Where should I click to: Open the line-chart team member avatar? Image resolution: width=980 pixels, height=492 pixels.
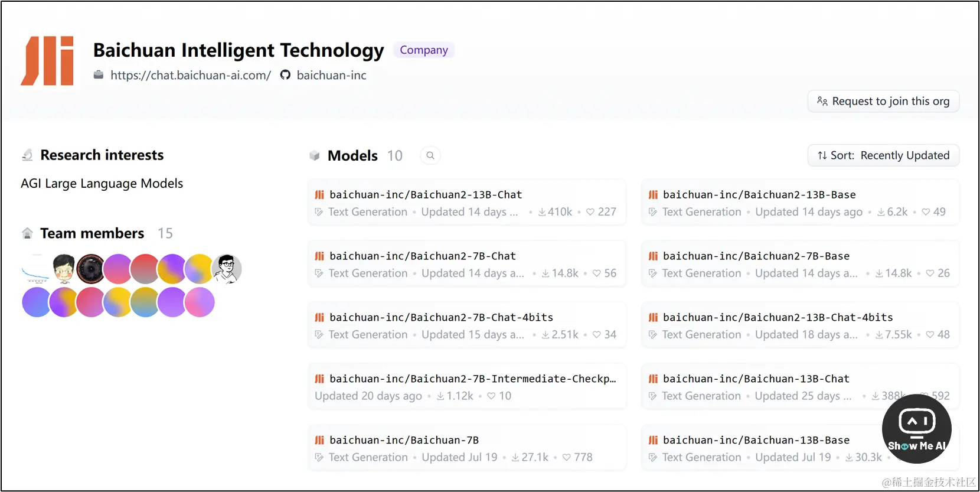(x=36, y=269)
